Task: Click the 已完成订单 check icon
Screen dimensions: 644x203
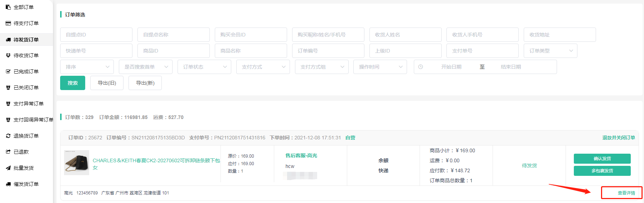Action: click(x=8, y=71)
